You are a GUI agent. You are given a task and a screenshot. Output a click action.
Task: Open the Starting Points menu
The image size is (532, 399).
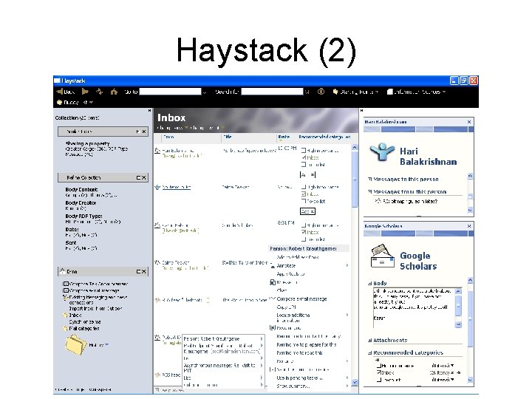tap(355, 92)
